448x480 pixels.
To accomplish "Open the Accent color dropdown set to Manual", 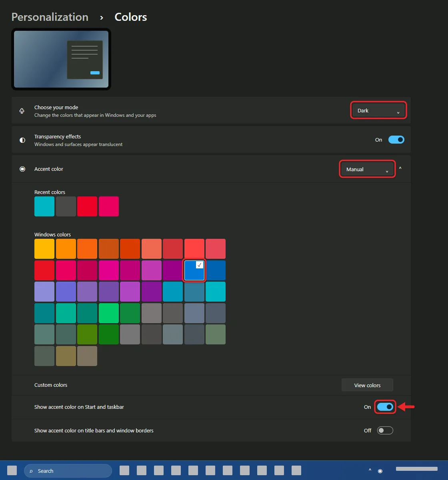I will 367,169.
